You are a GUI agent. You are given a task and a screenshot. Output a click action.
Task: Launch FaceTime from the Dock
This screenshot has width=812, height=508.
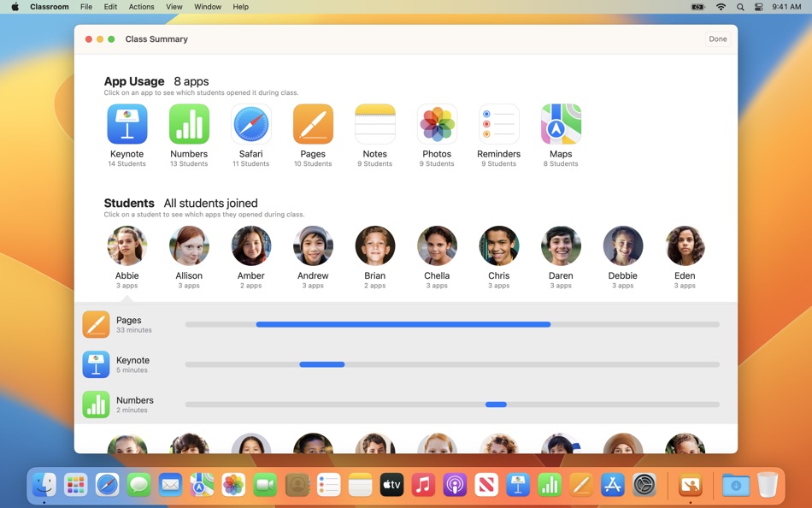click(265, 485)
